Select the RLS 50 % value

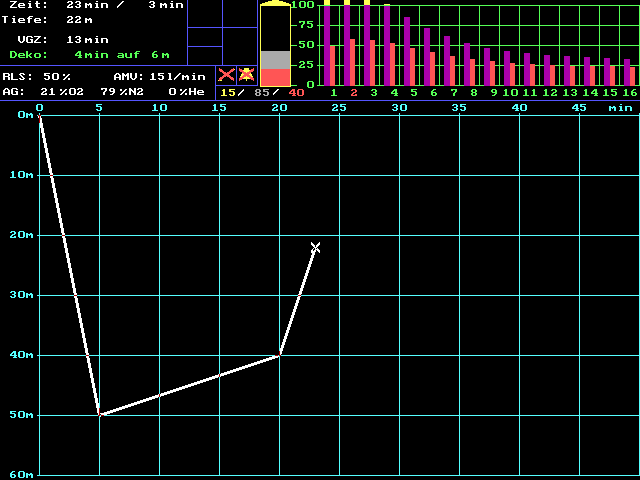[57, 76]
